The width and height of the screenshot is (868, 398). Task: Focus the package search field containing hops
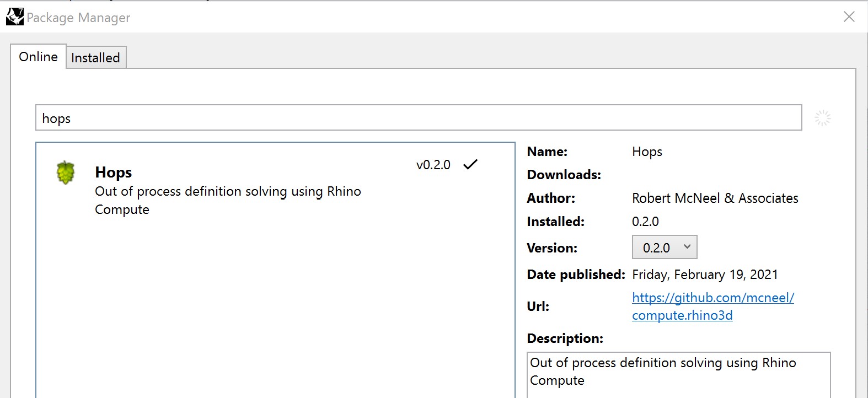418,118
